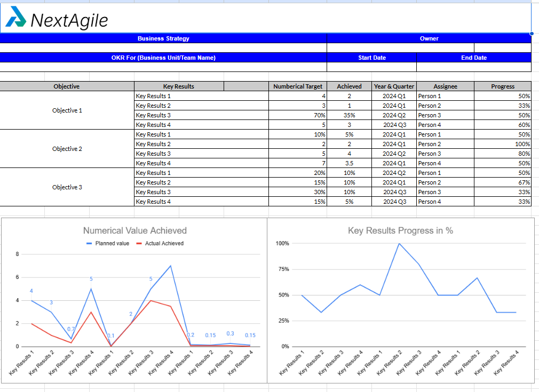
Task: Click the End Date header cell
Action: 474,58
